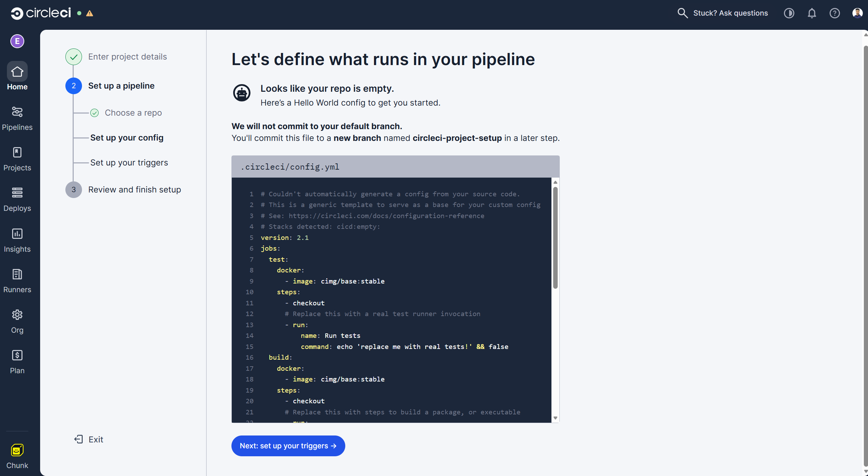Open Pipelines in the sidebar

click(17, 119)
